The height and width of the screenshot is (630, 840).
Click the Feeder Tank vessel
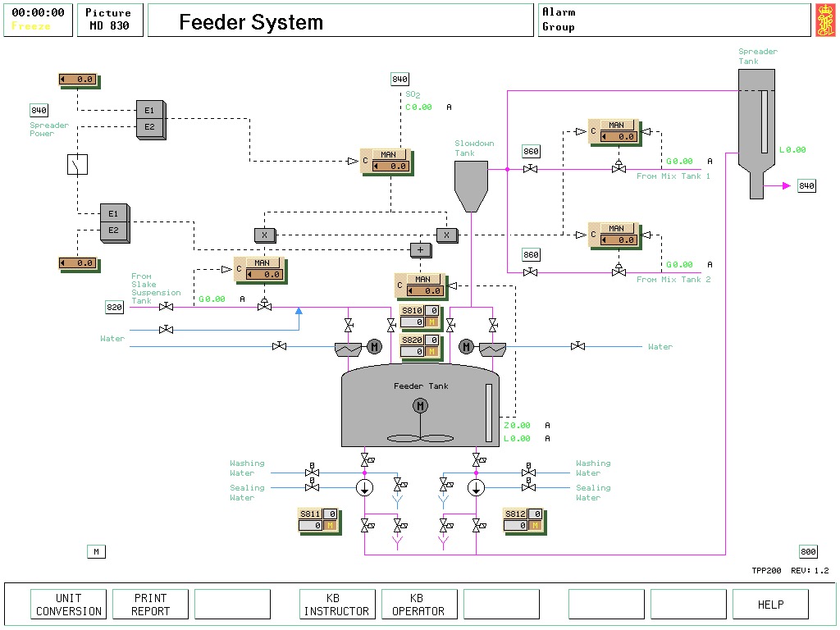[x=421, y=405]
